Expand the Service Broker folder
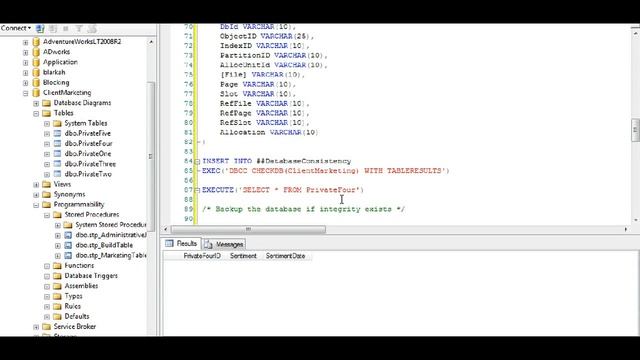640x360 pixels. (x=36, y=327)
